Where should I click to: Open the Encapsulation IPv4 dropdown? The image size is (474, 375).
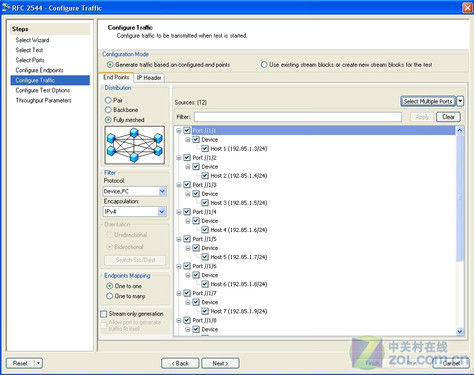(162, 212)
